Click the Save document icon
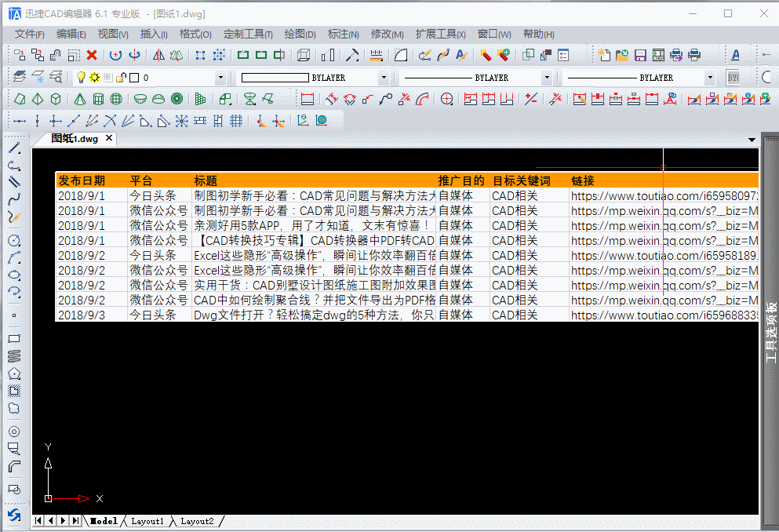This screenshot has width=779, height=532. click(x=640, y=55)
